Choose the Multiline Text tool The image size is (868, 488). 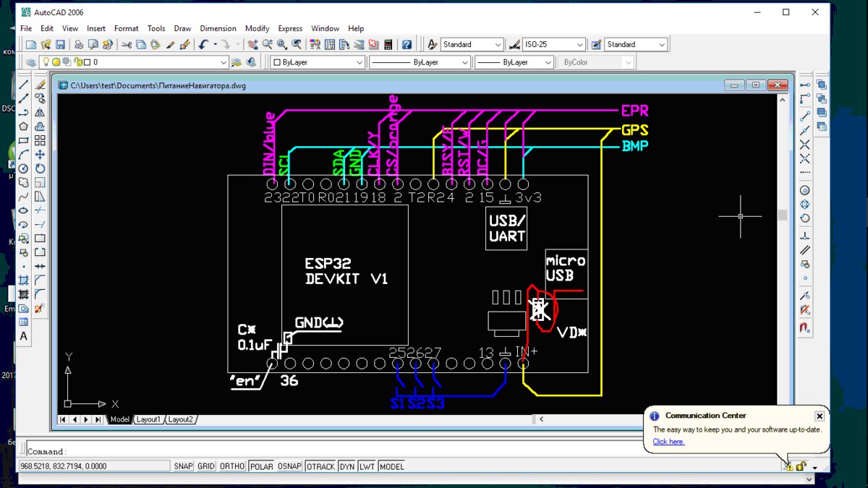[24, 336]
